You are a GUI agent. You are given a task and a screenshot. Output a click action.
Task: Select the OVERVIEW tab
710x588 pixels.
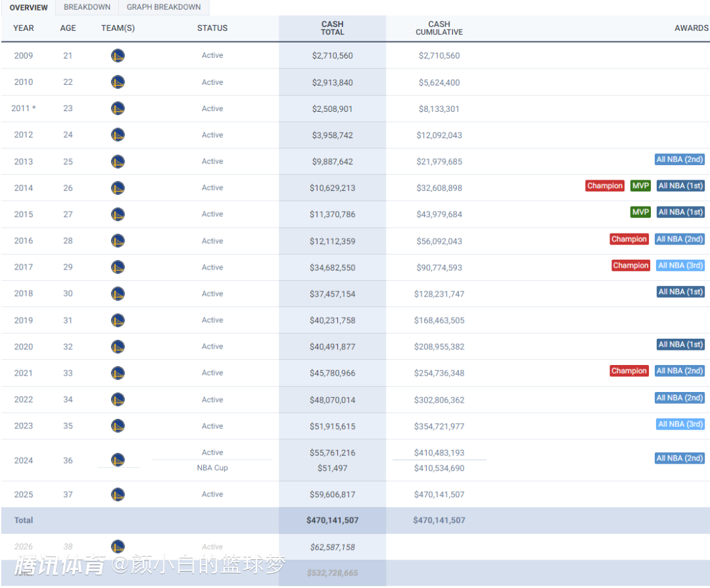point(28,8)
